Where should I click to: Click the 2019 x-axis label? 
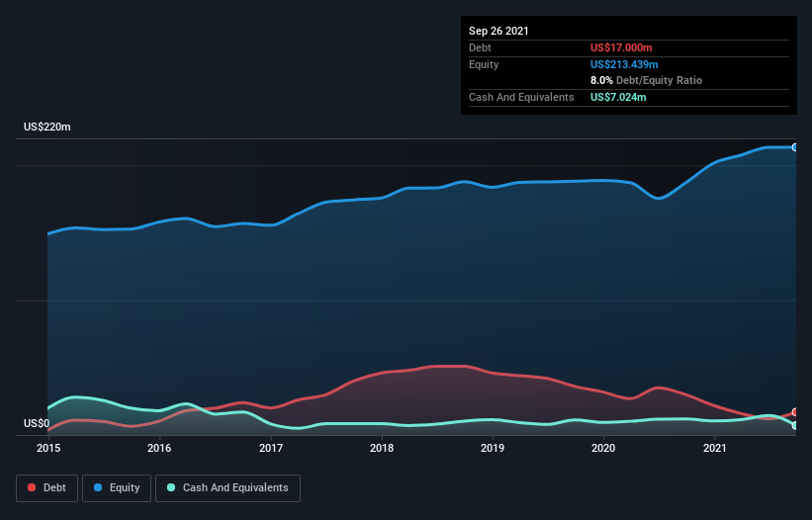click(x=493, y=448)
